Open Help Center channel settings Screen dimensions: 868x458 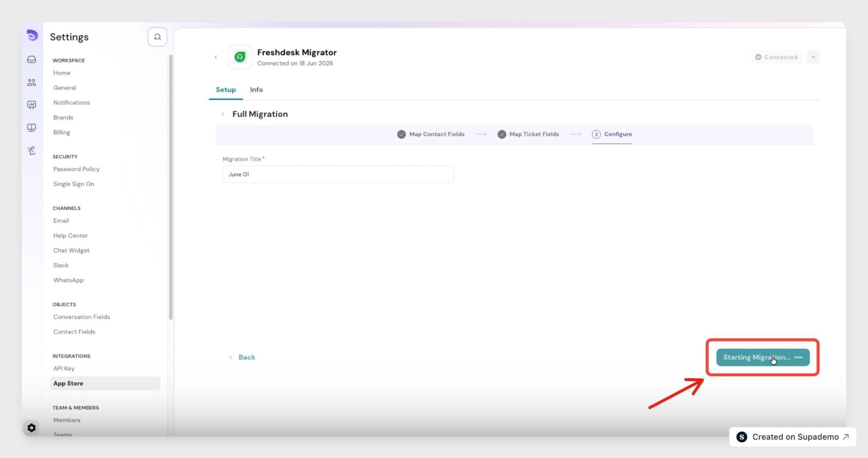(70, 235)
